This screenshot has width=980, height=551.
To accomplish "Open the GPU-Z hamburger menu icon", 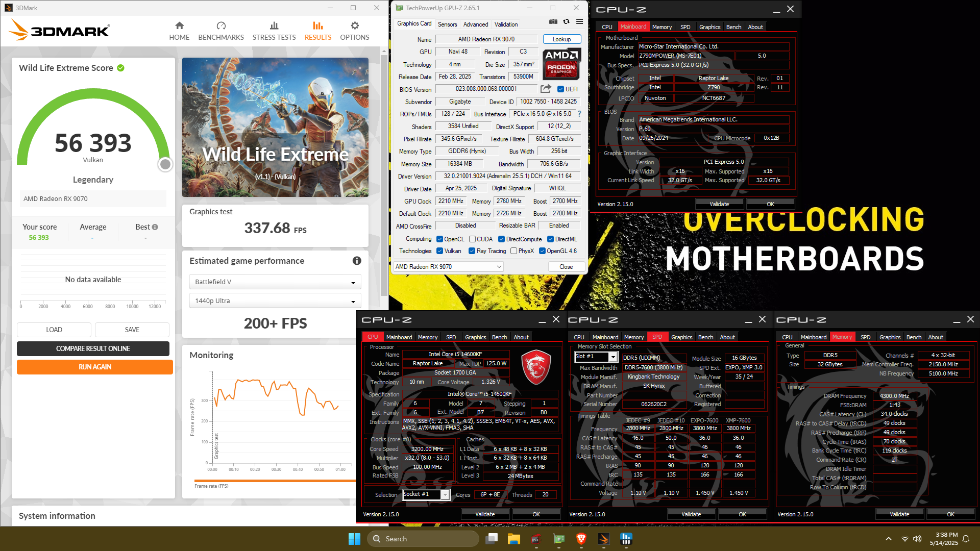I will (579, 21).
